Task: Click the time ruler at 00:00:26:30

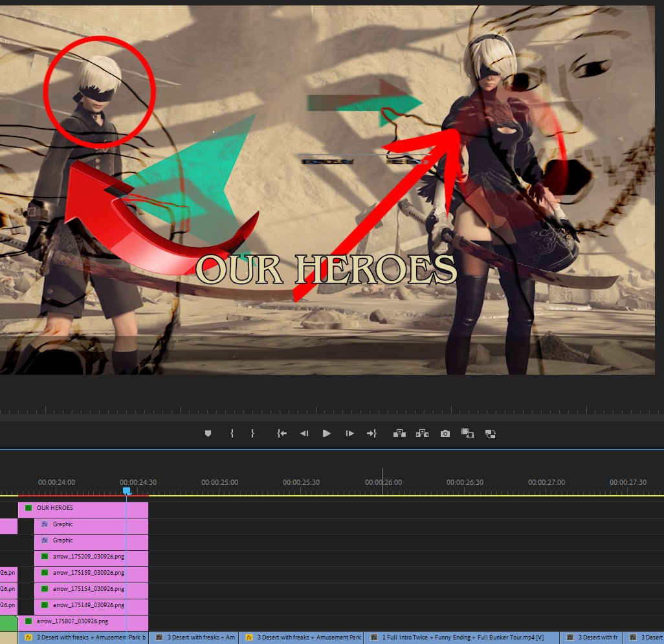Action: [465, 482]
